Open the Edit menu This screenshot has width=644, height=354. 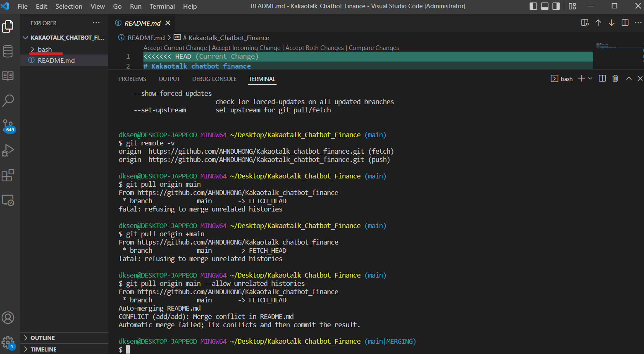(x=41, y=6)
